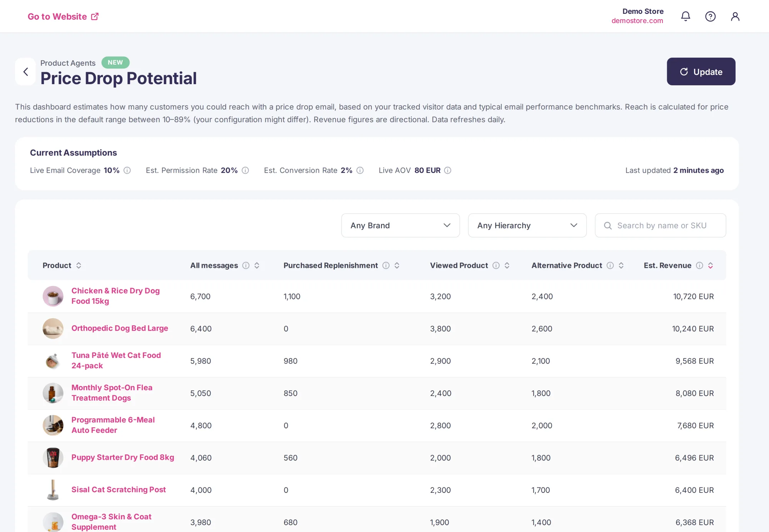Select the 6,368 EUR revenue cell
Screen dimensions: 769x532
click(x=694, y=522)
